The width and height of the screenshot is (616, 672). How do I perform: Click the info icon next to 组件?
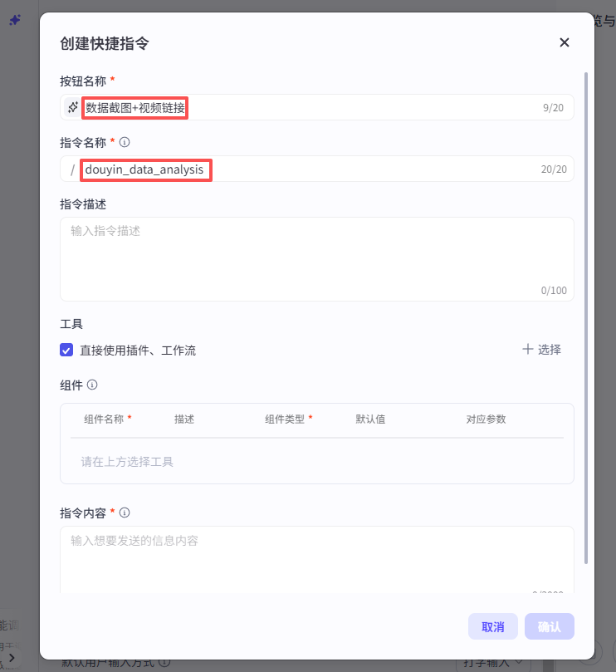click(92, 385)
